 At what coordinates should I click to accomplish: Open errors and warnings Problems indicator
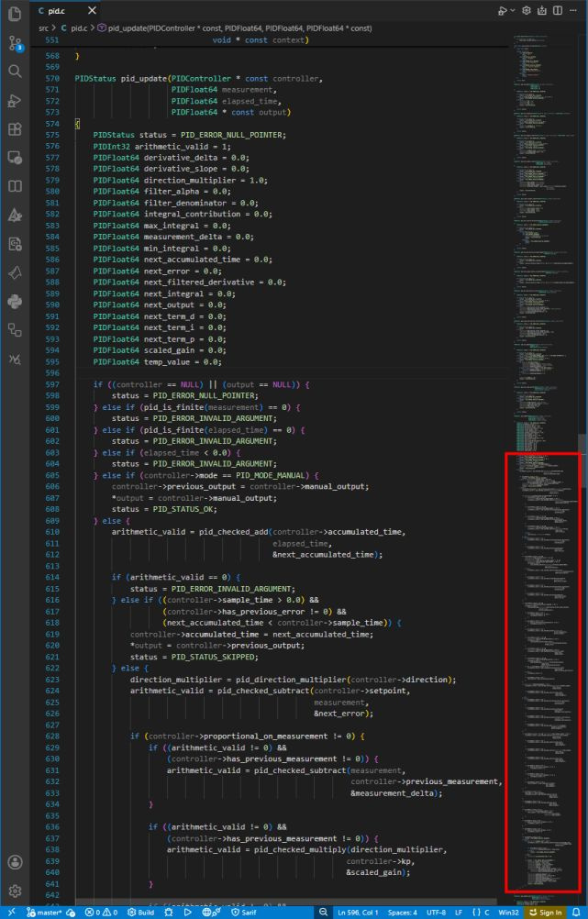point(101,912)
